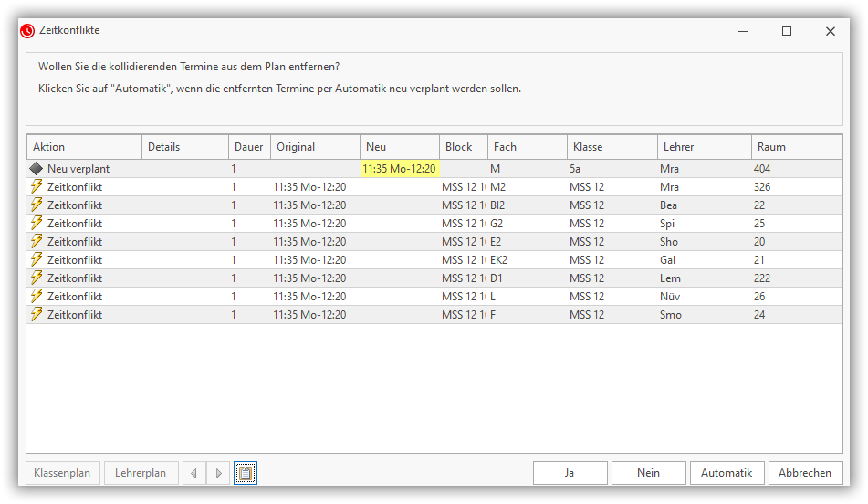Open the Klassenplan view
This screenshot has height=504, width=868.
click(x=62, y=473)
